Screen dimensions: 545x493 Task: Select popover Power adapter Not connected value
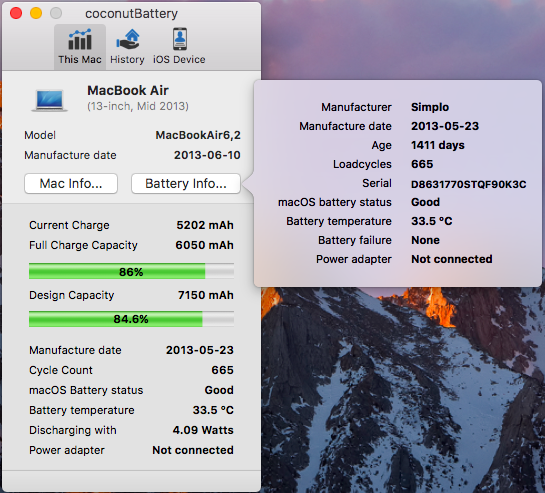[x=452, y=259]
